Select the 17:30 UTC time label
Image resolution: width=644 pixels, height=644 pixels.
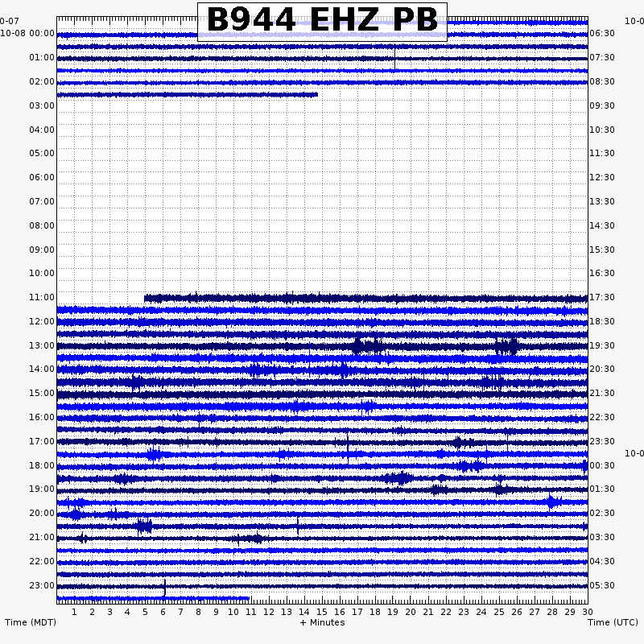pos(602,297)
